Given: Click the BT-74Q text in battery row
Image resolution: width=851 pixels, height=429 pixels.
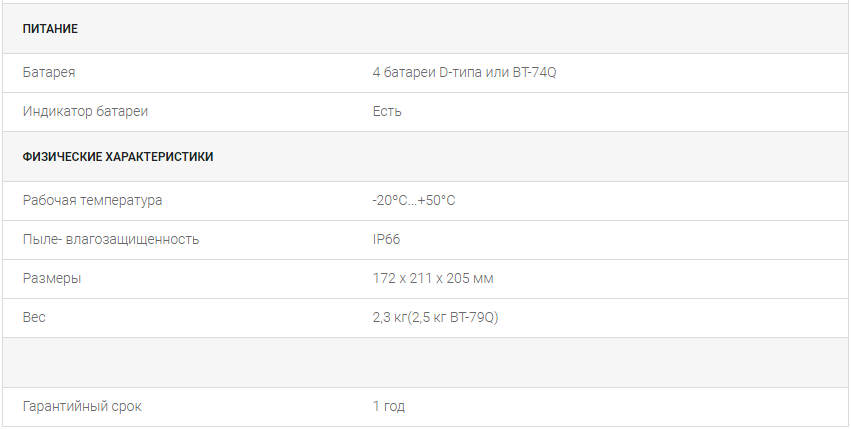Looking at the screenshot, I should point(535,72).
